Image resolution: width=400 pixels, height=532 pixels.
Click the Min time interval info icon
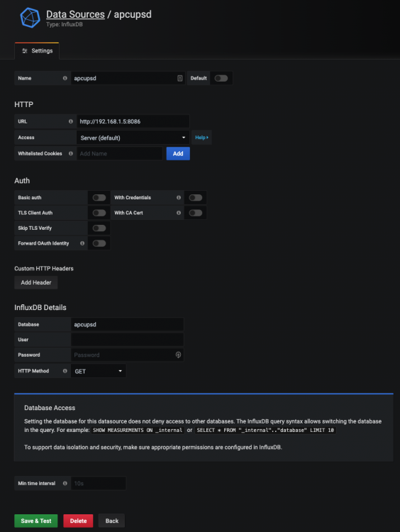(x=65, y=483)
